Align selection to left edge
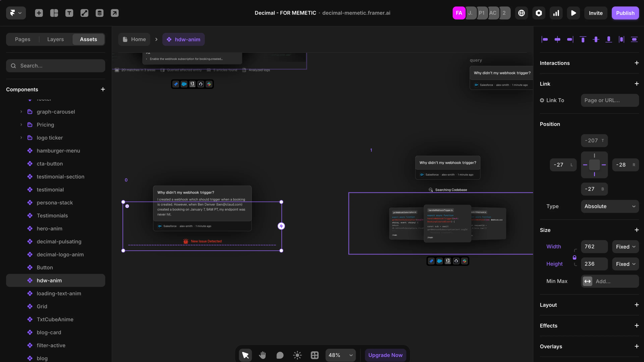Image resolution: width=644 pixels, height=362 pixels. (545, 39)
